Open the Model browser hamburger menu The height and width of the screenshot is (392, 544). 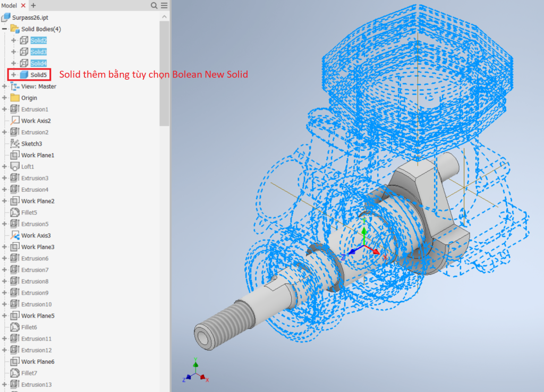(164, 5)
